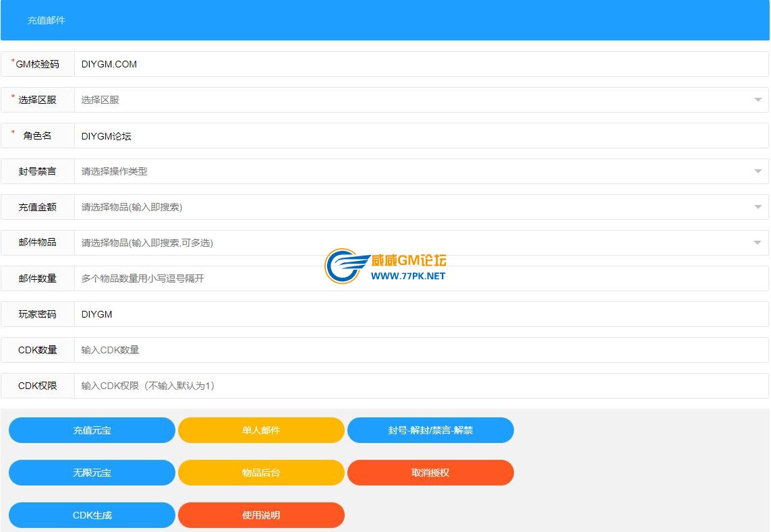Open the 封号禁言 operation type dropdown
The width and height of the screenshot is (771, 532).
758,171
